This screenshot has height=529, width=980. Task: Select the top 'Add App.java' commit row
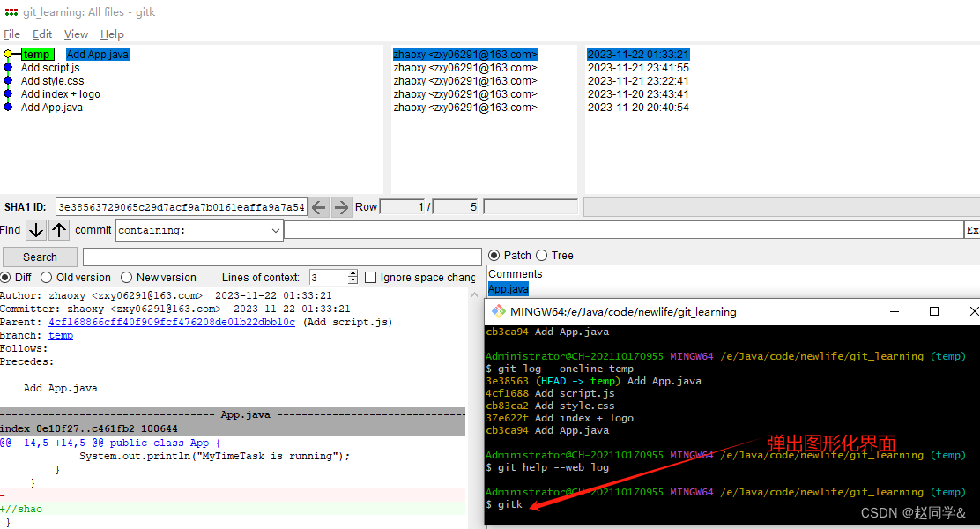coord(98,55)
